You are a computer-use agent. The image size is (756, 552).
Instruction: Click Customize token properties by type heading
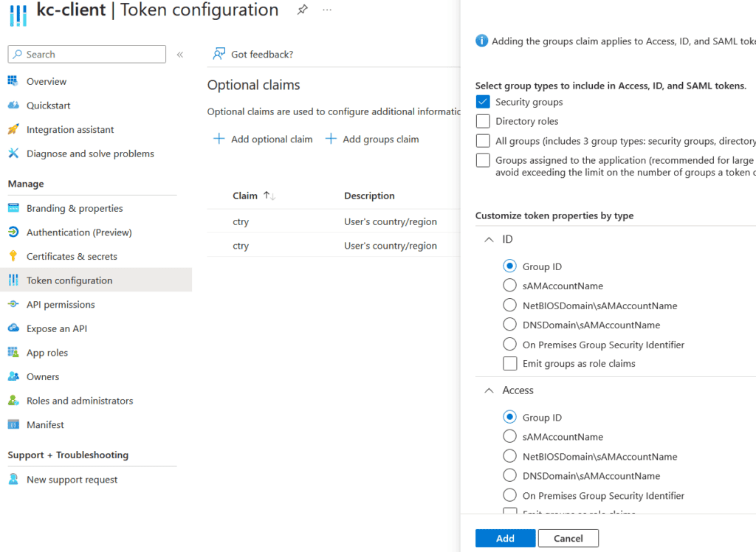(554, 215)
